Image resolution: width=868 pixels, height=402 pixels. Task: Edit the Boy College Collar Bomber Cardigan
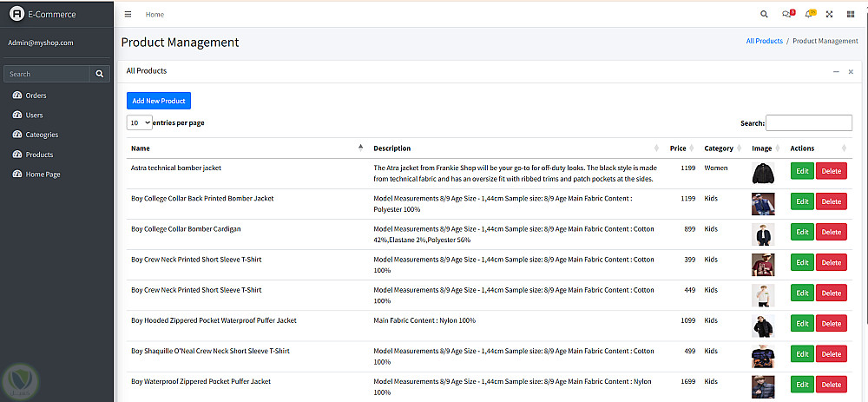point(802,232)
